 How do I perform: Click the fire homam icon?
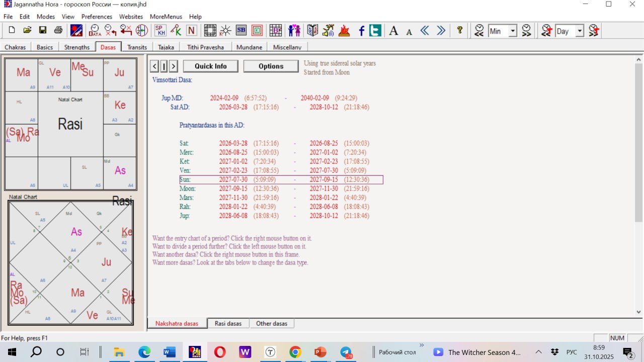click(x=344, y=31)
